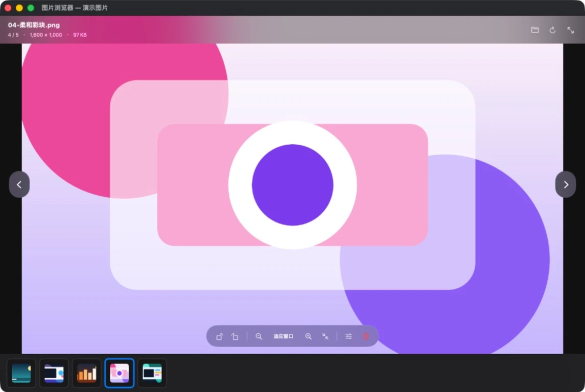Open the image adjustments sliders icon

348,336
